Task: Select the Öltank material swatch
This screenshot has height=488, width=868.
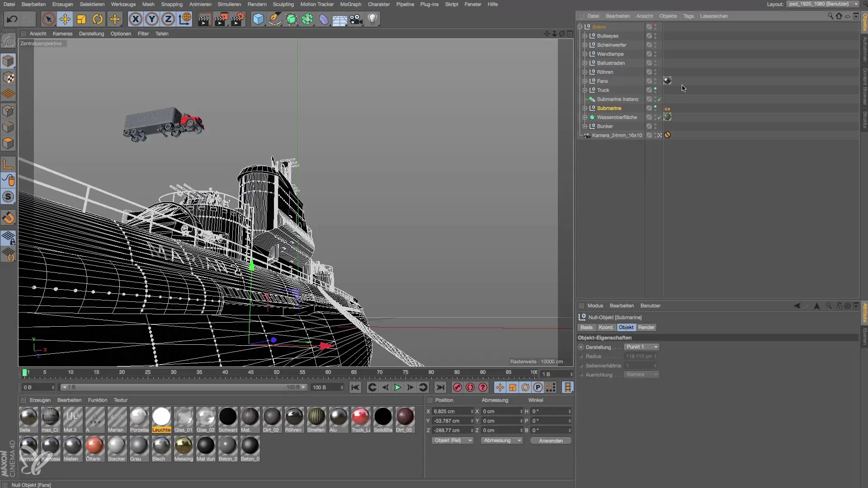Action: click(x=94, y=449)
